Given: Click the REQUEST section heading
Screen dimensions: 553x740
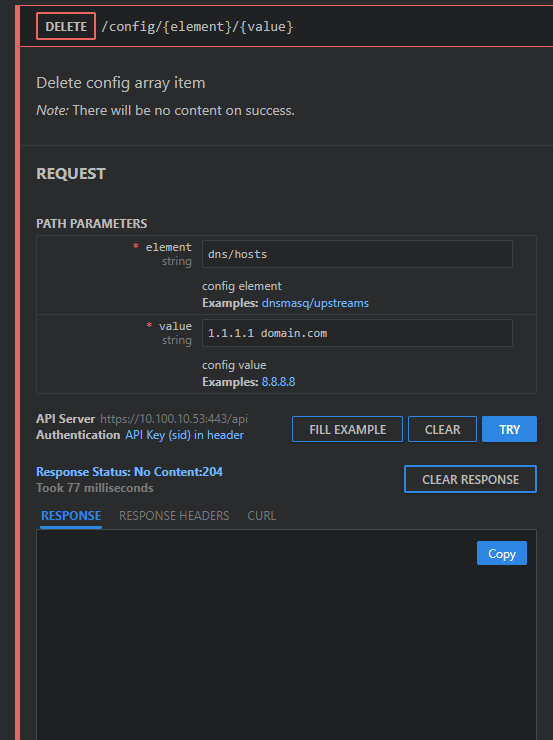Looking at the screenshot, I should [x=71, y=174].
